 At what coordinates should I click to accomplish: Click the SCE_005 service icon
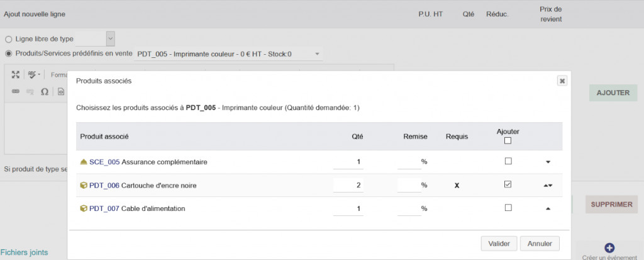coord(84,162)
